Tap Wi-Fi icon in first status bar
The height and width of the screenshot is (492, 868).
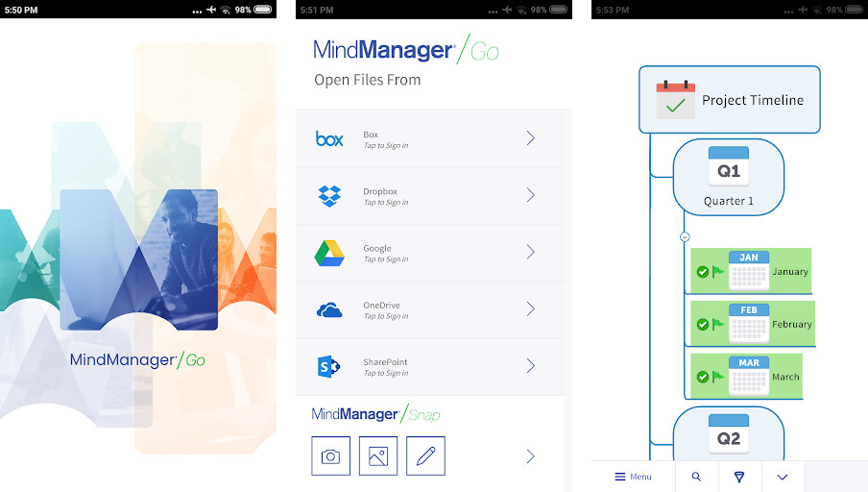(x=226, y=10)
